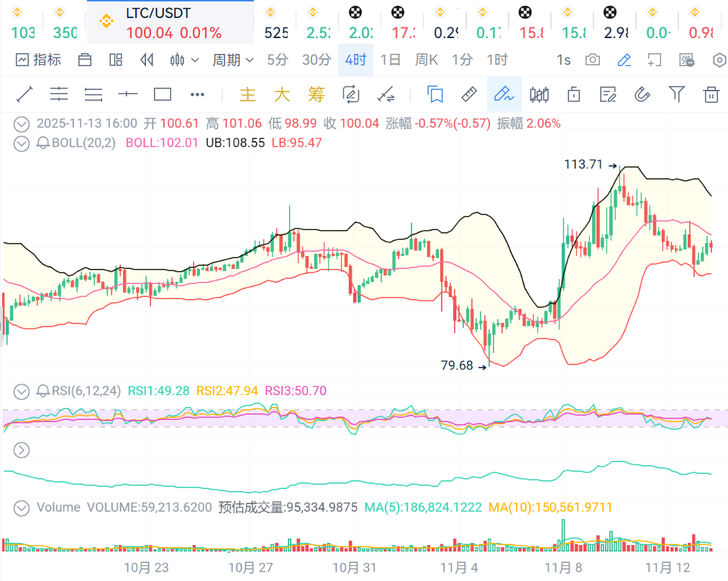Screen dimensions: 728x581
Task: Click the 1s interval button
Action: click(563, 60)
